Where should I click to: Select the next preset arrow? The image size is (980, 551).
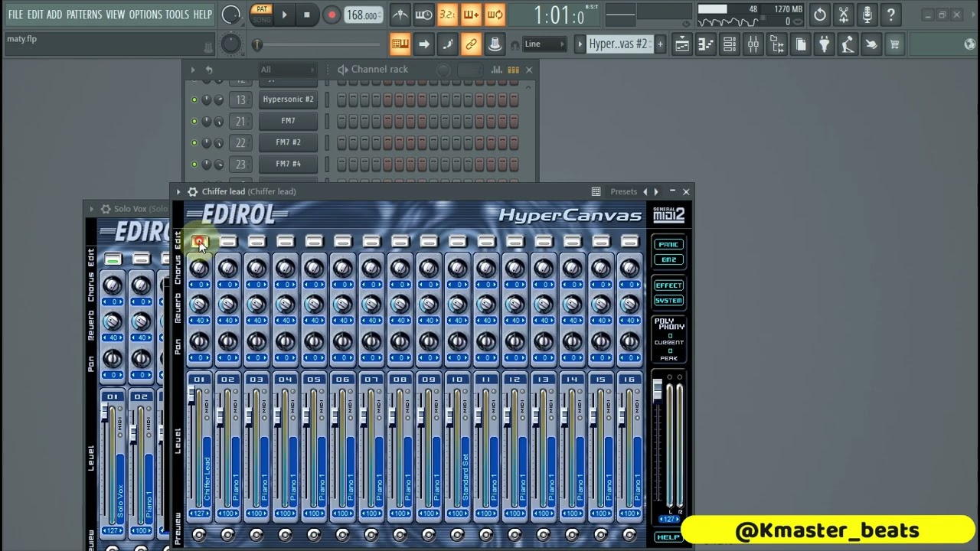click(x=656, y=192)
